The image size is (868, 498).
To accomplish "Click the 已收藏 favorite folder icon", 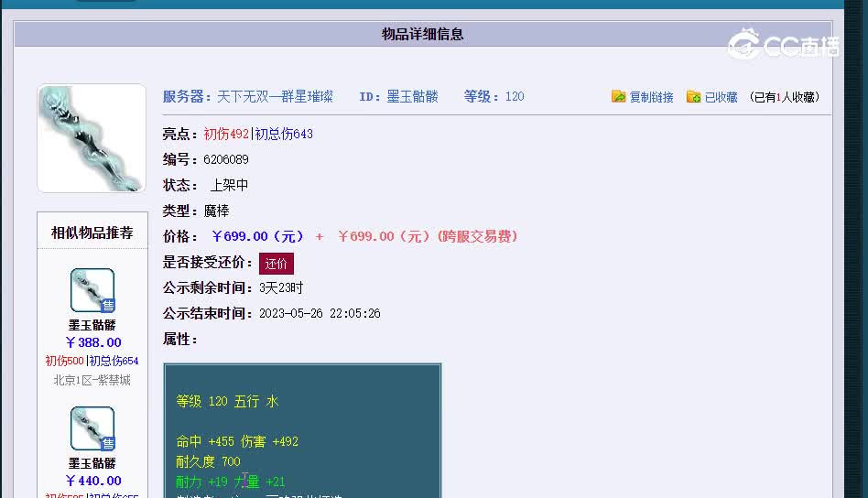I will [x=693, y=96].
